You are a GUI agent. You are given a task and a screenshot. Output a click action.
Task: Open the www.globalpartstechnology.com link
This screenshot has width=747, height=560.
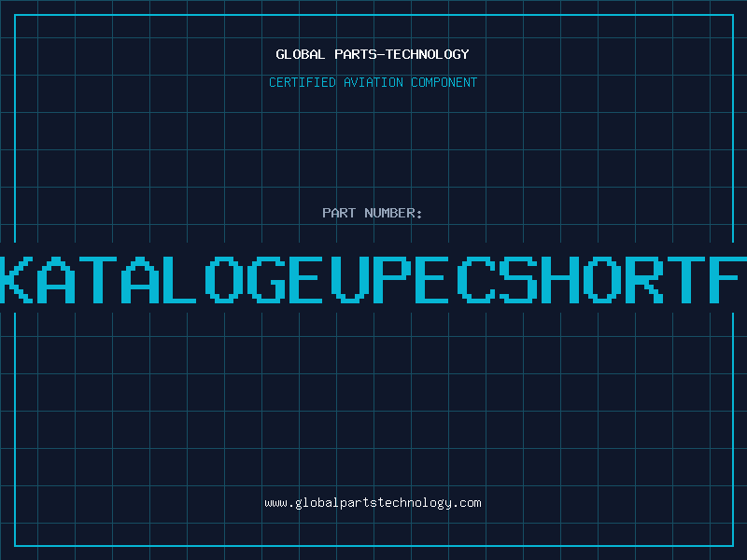(373, 503)
